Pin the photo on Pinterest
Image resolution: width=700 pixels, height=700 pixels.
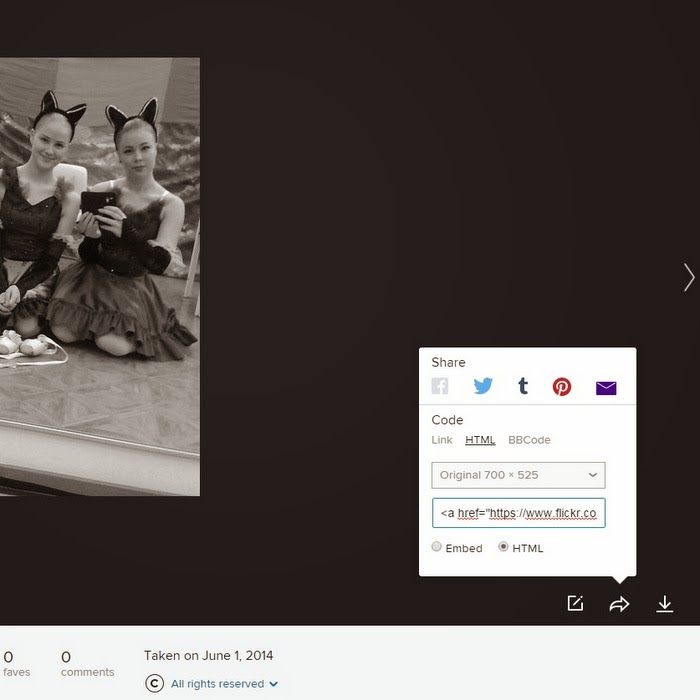562,387
